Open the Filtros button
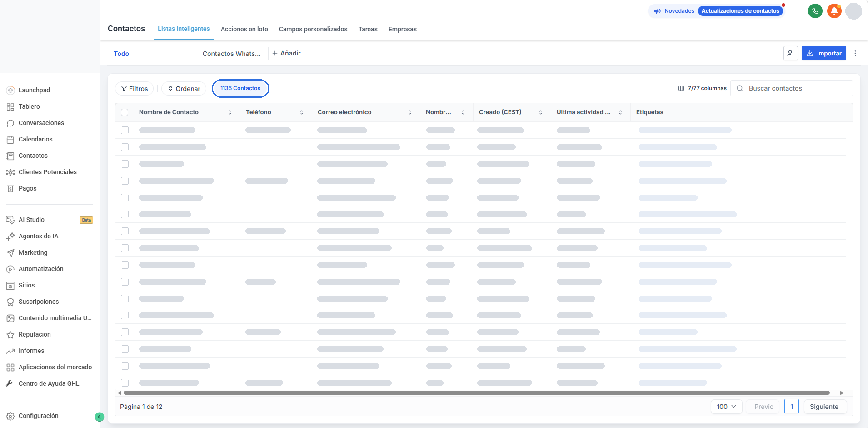The image size is (868, 428). click(x=135, y=89)
